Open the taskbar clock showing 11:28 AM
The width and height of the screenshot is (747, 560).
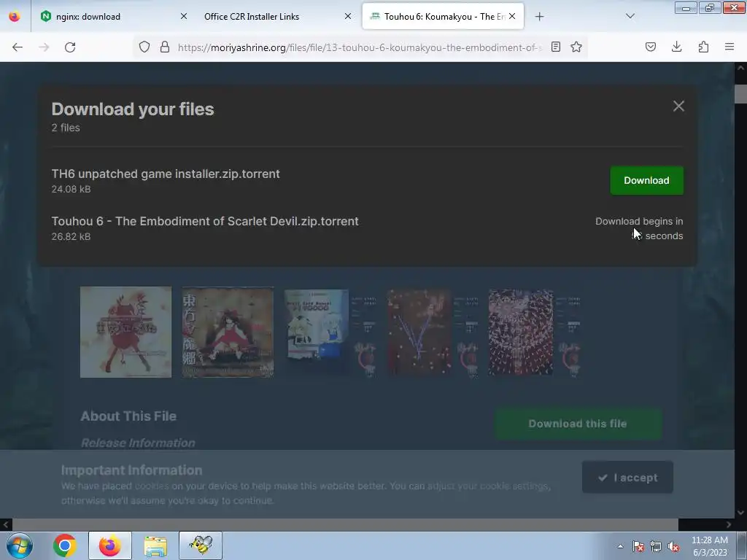click(710, 546)
